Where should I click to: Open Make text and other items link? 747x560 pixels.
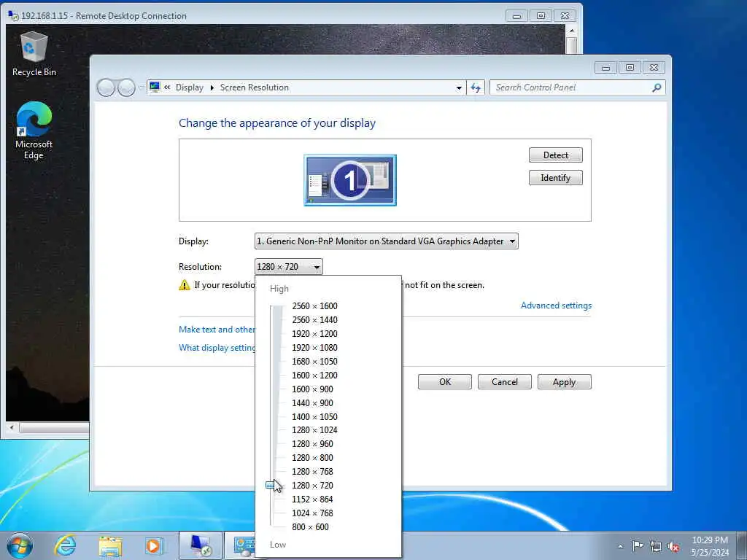click(217, 329)
